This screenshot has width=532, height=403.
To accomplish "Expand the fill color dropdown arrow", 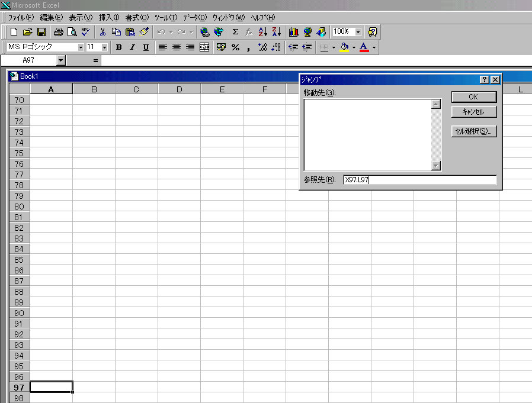I will [x=354, y=47].
